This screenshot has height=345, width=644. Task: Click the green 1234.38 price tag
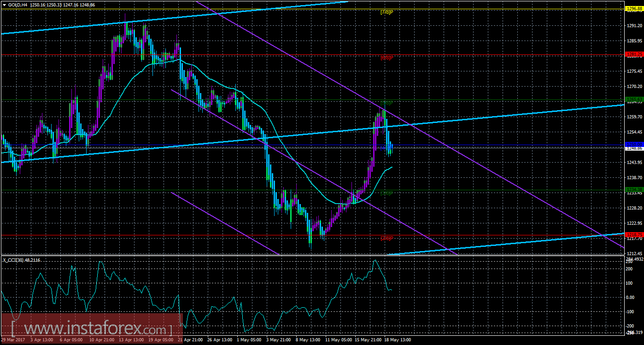coord(634,189)
